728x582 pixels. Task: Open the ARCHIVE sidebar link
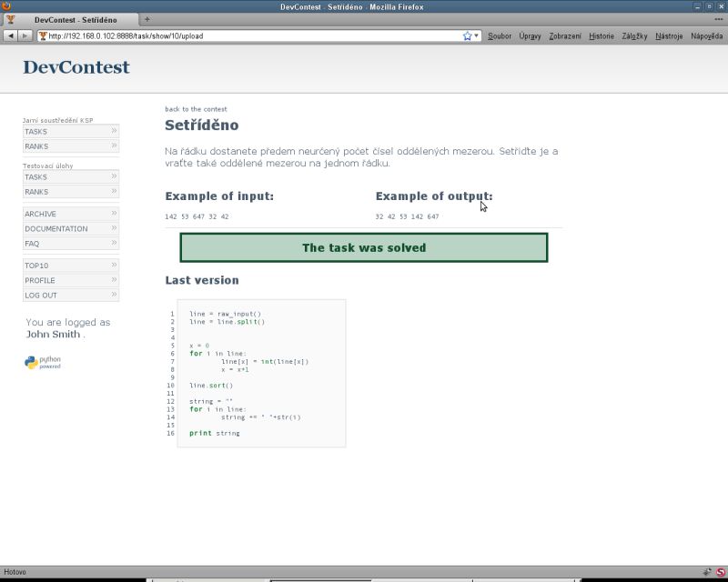(x=71, y=214)
